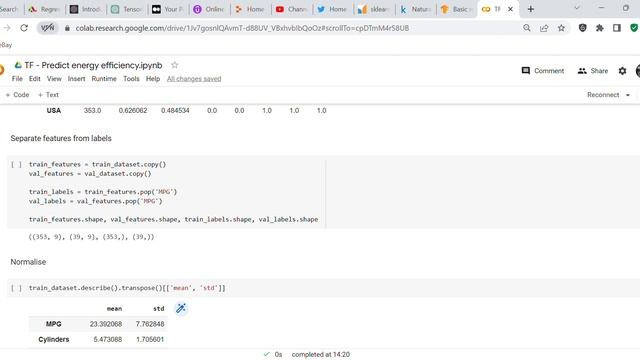Run the describe transpose cell
640x360 pixels.
point(16,288)
